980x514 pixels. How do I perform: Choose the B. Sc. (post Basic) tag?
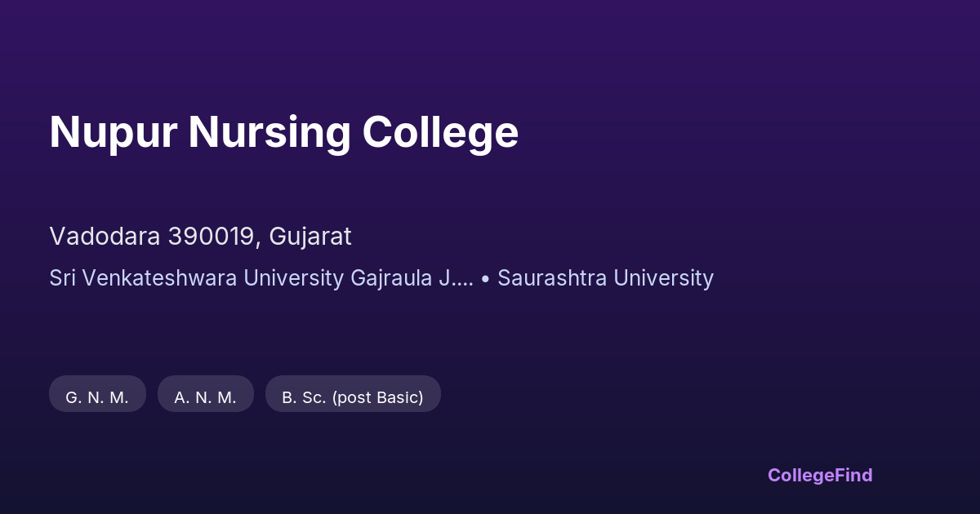353,397
